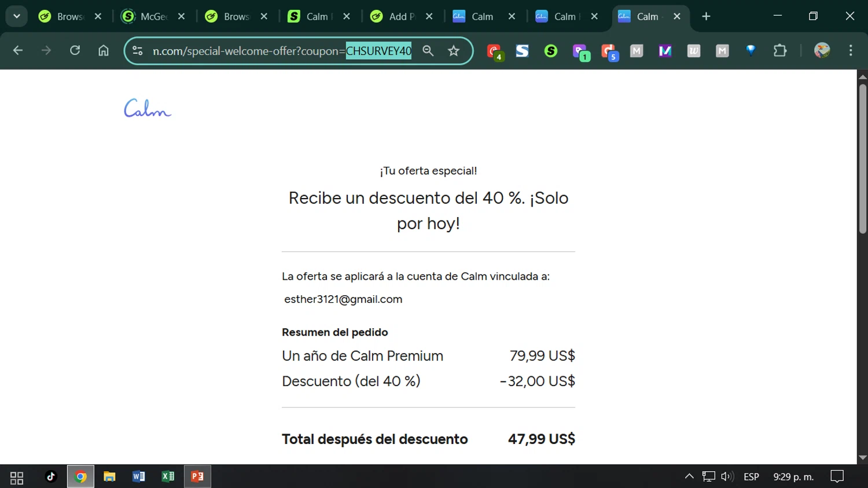The width and height of the screenshot is (868, 488).
Task: Open Excel from the taskbar
Action: 168,476
